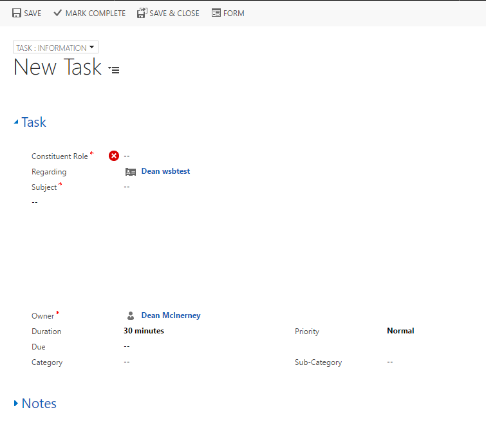Screen dimensions: 486x448
Task: Collapse the Task section
Action: coord(16,122)
